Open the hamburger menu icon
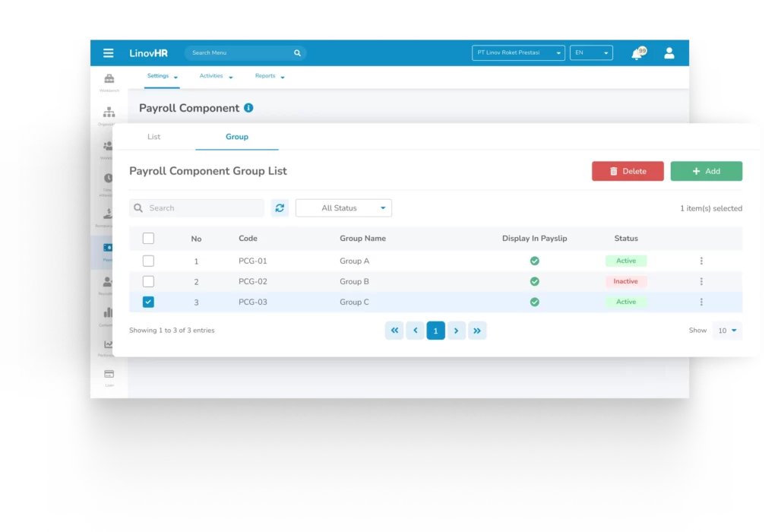 tap(108, 52)
